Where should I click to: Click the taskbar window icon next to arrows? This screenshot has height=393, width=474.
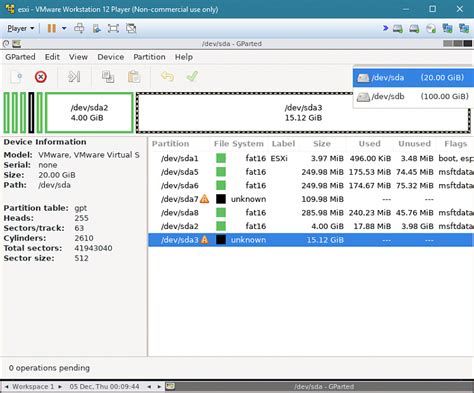170,387
